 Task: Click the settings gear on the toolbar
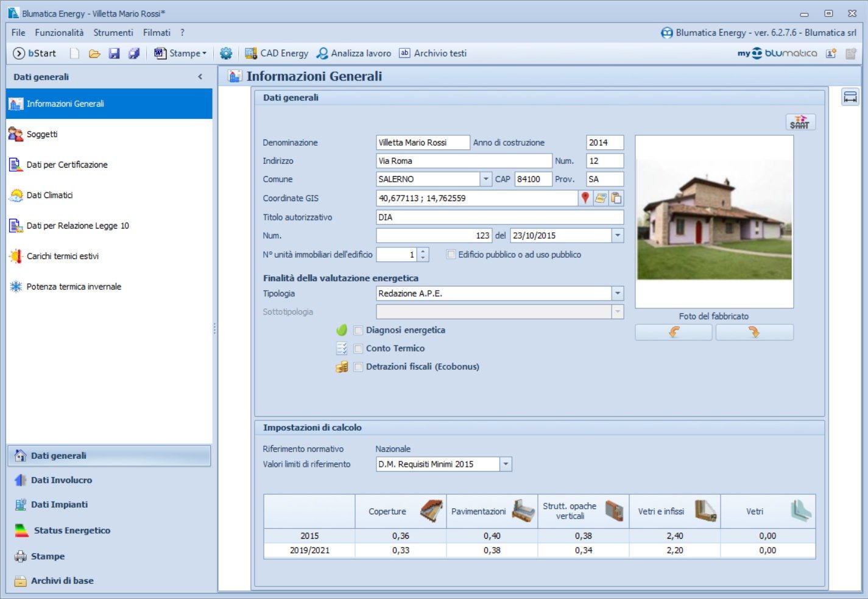[226, 53]
